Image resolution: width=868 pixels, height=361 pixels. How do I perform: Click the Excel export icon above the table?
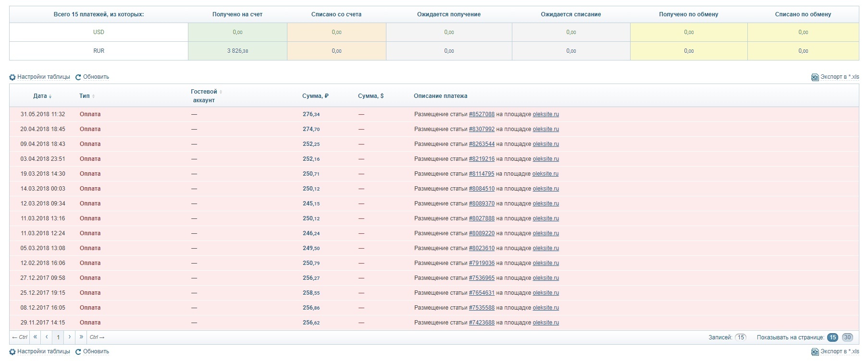pyautogui.click(x=815, y=77)
